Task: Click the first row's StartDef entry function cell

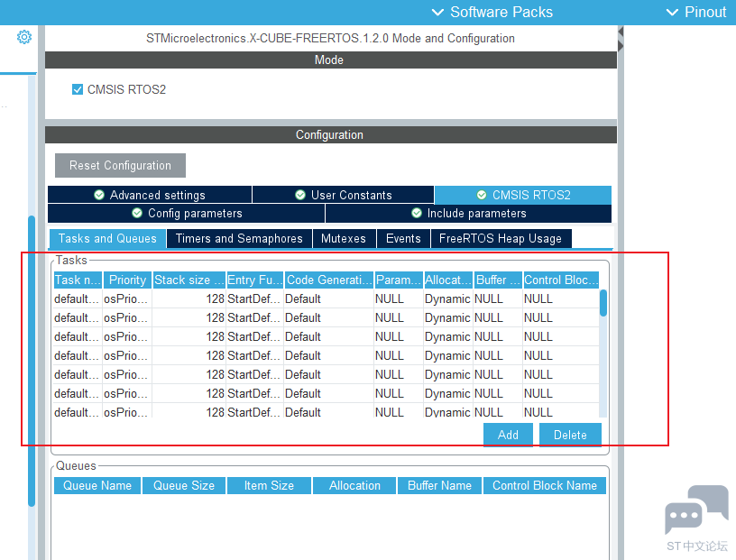Action: pos(254,298)
